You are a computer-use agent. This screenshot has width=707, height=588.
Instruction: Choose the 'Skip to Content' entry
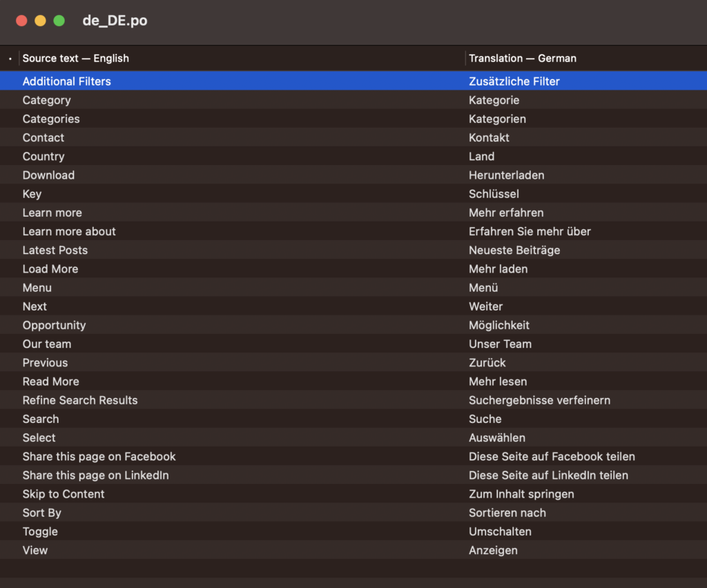click(64, 494)
